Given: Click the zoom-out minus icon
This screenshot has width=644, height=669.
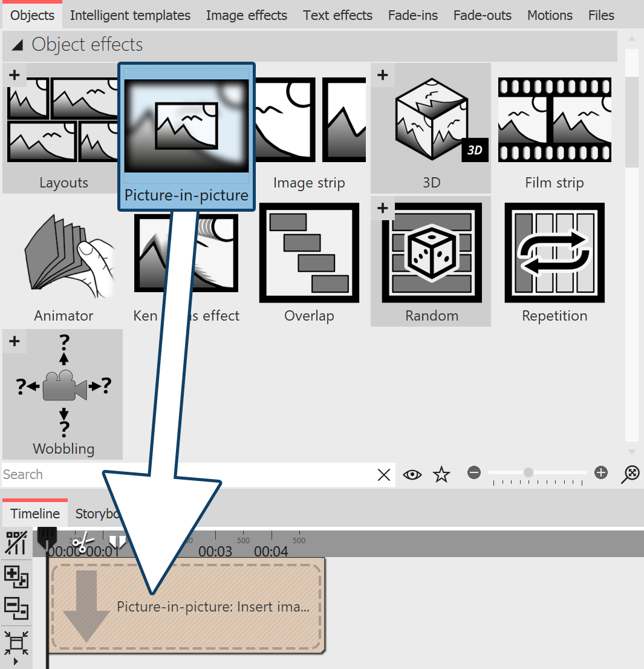Looking at the screenshot, I should coord(474,473).
